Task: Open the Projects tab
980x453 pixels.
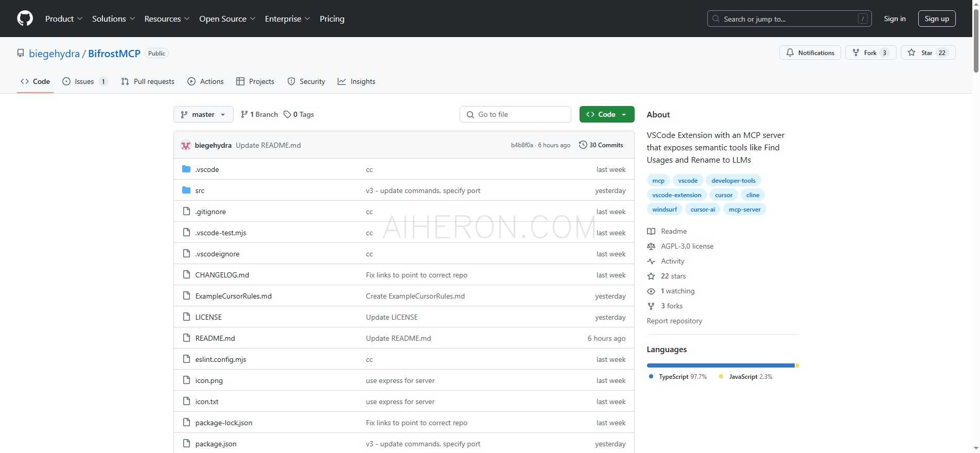Action: tap(255, 81)
